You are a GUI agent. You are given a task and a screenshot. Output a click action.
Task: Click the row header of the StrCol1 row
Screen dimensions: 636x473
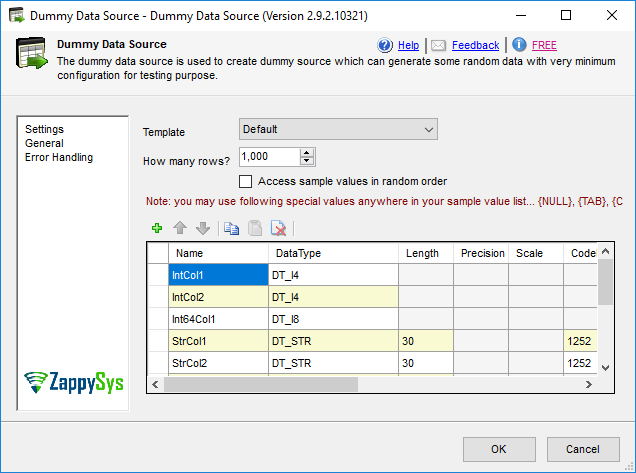click(158, 341)
